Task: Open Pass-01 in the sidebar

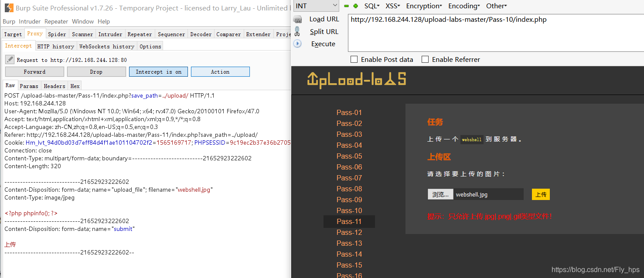Action: pos(349,112)
